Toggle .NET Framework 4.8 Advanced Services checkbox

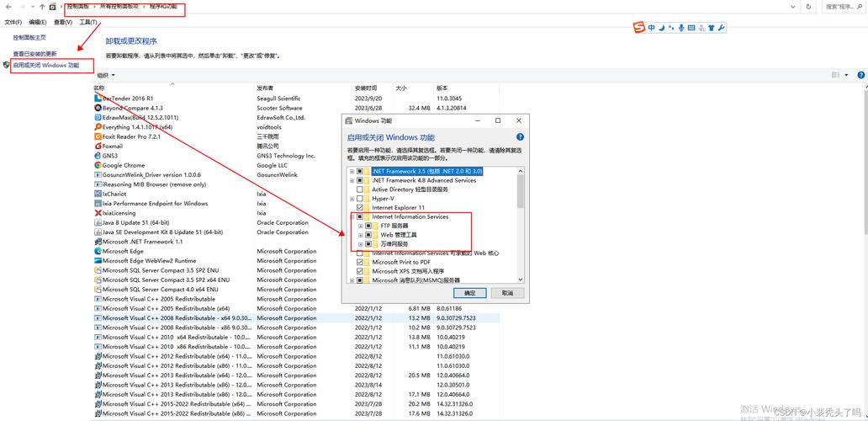[360, 180]
